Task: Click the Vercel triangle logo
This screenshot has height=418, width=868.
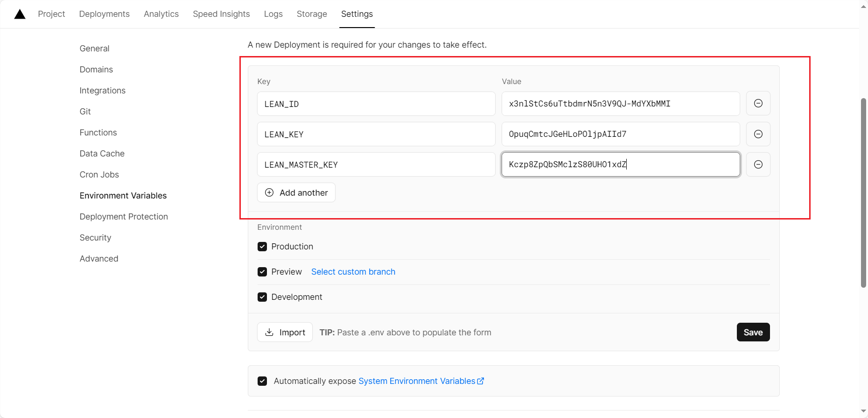Action: pos(20,14)
